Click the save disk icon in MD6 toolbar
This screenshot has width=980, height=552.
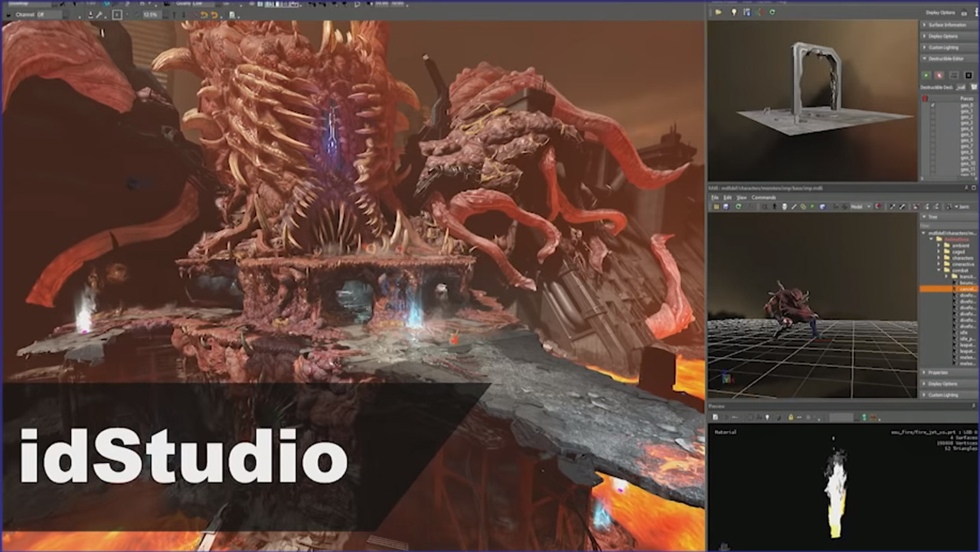[x=726, y=207]
